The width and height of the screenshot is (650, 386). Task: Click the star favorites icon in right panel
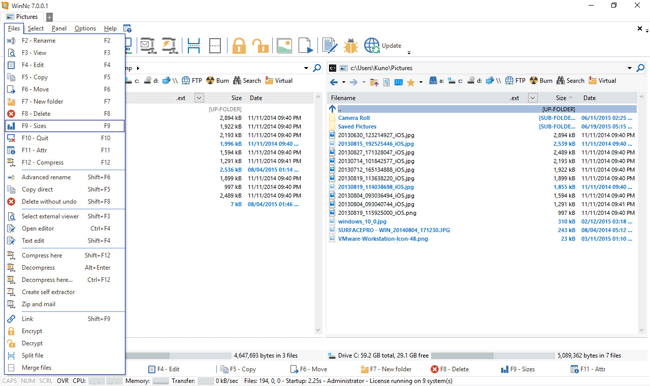click(x=410, y=82)
